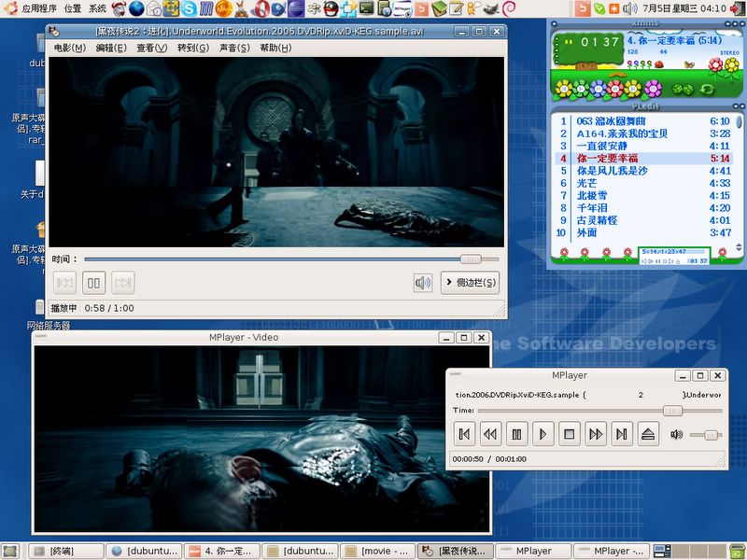Click the volume speaker button in Totem

[x=423, y=283]
